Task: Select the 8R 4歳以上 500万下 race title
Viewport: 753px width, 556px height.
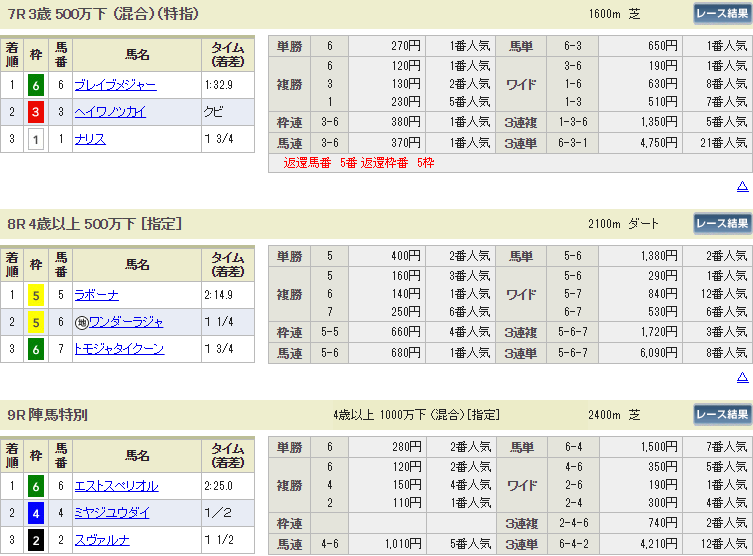Action: coord(95,224)
